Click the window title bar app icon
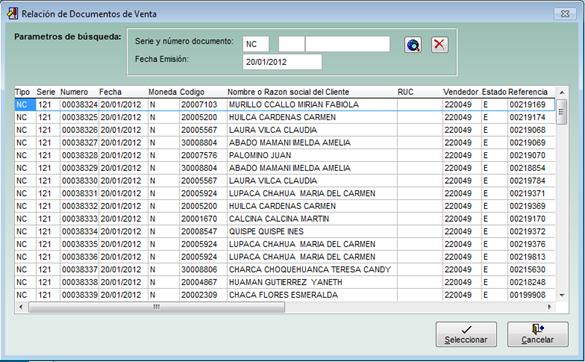585x362 pixels. tap(12, 14)
